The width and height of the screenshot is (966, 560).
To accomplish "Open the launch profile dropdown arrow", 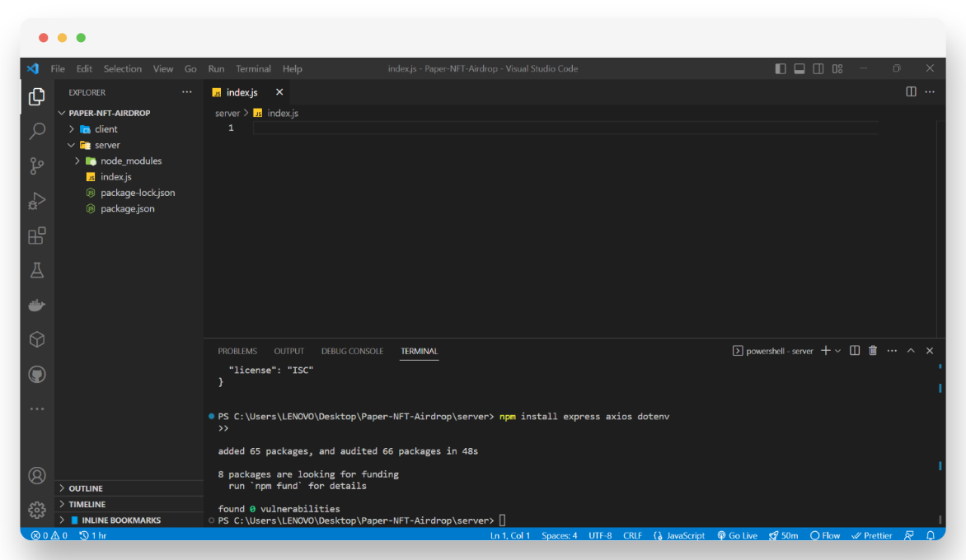I will pos(838,351).
